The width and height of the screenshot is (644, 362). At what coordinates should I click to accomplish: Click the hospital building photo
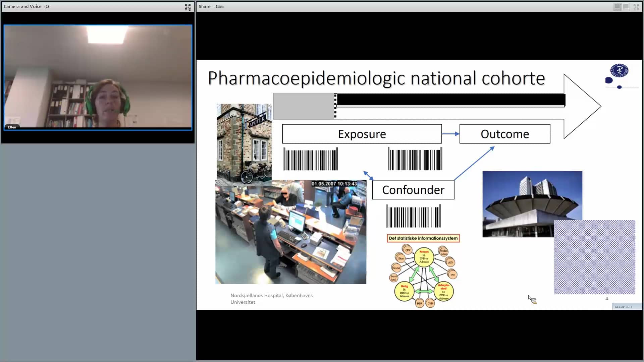pyautogui.click(x=532, y=204)
